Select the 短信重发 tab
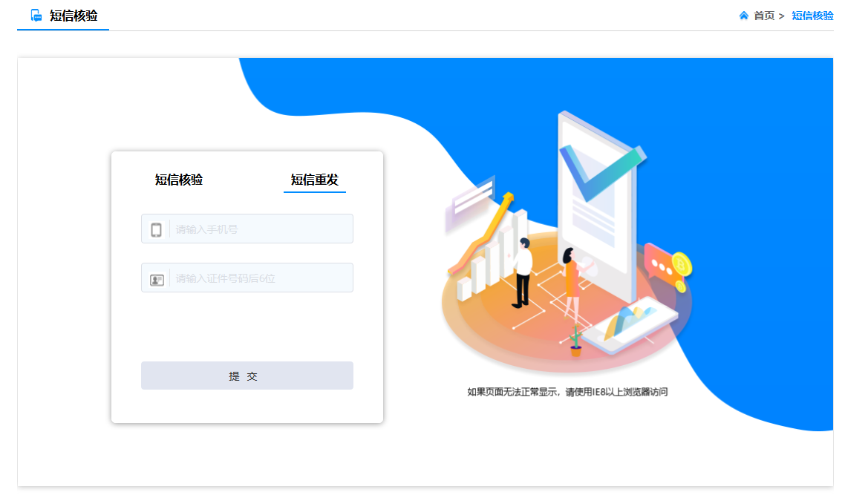This screenshot has width=868, height=495. coord(314,180)
